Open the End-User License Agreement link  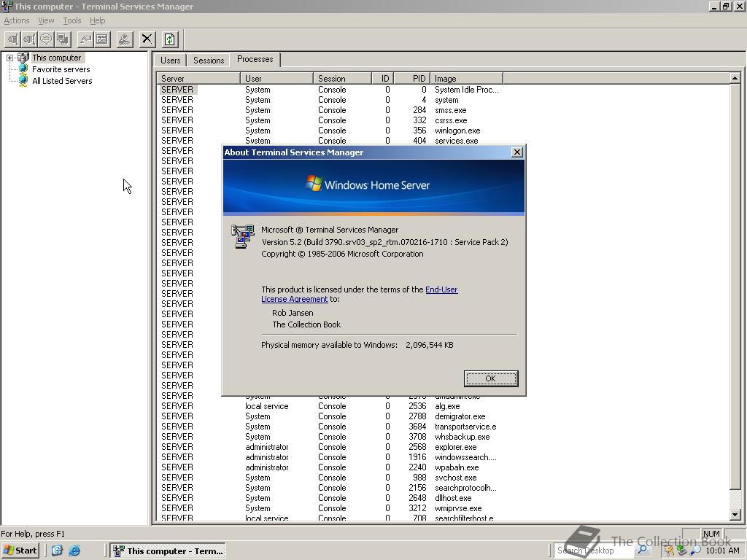(360, 295)
